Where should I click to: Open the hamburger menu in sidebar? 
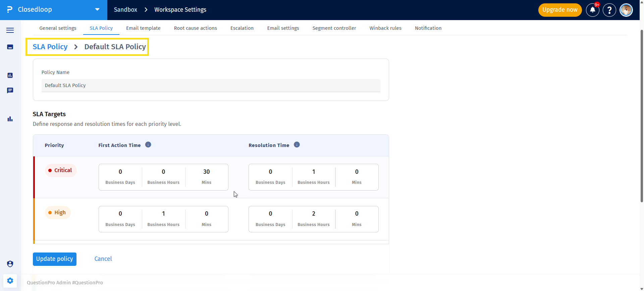coord(10,30)
